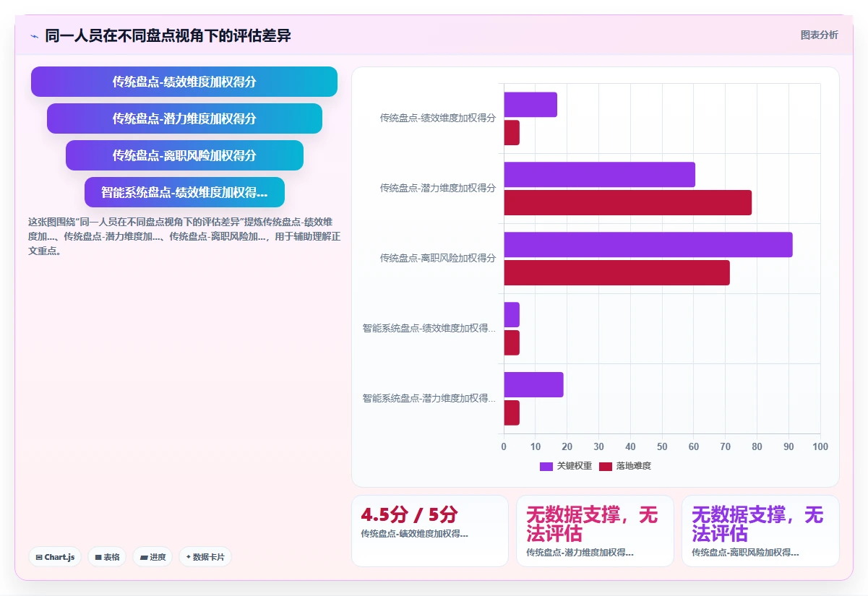
Task: Click the purple bar for 传统盘点-绩效维度
Action: point(530,105)
